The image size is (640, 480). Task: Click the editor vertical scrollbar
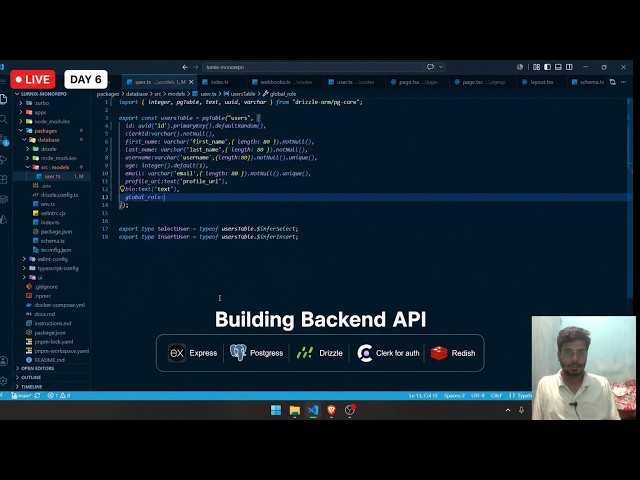coord(630,198)
